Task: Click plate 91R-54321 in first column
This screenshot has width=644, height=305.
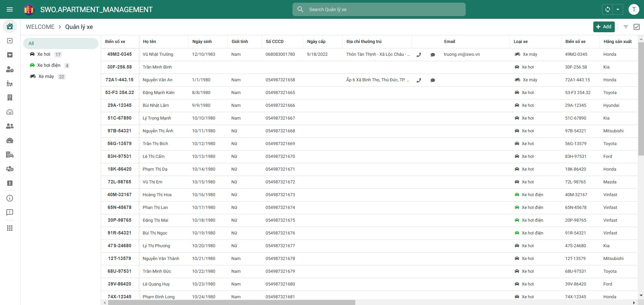Action: click(x=120, y=233)
